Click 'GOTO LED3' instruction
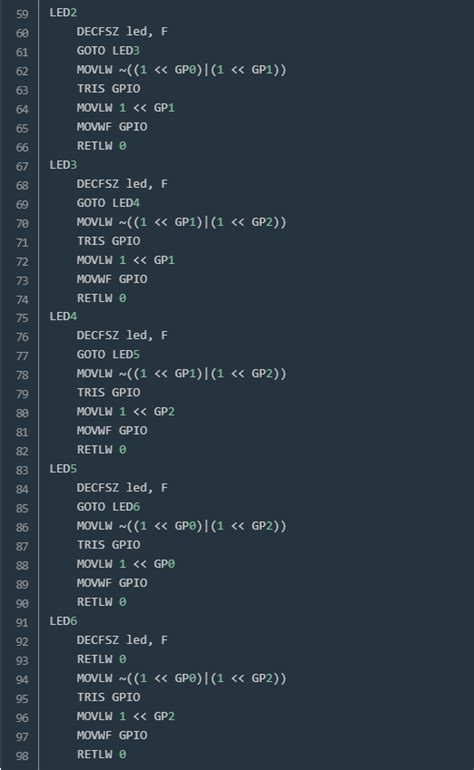 pos(108,51)
